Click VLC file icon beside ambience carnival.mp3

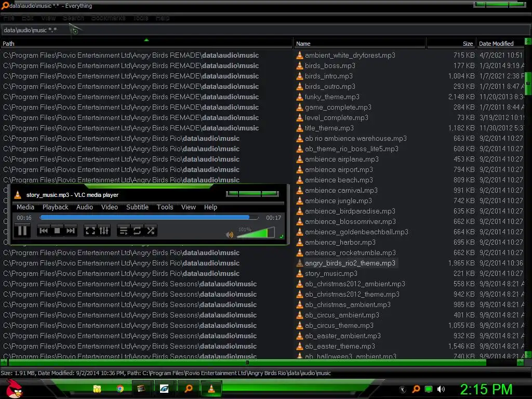tap(300, 190)
